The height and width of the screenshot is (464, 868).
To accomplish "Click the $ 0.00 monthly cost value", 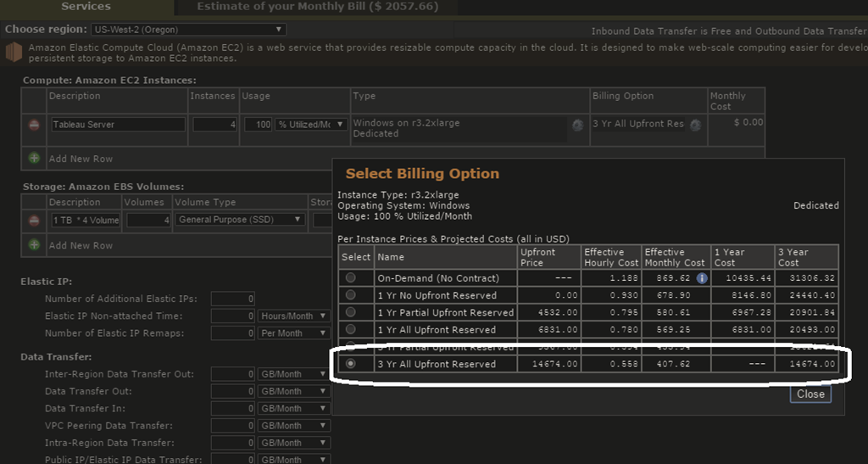I will (x=748, y=122).
